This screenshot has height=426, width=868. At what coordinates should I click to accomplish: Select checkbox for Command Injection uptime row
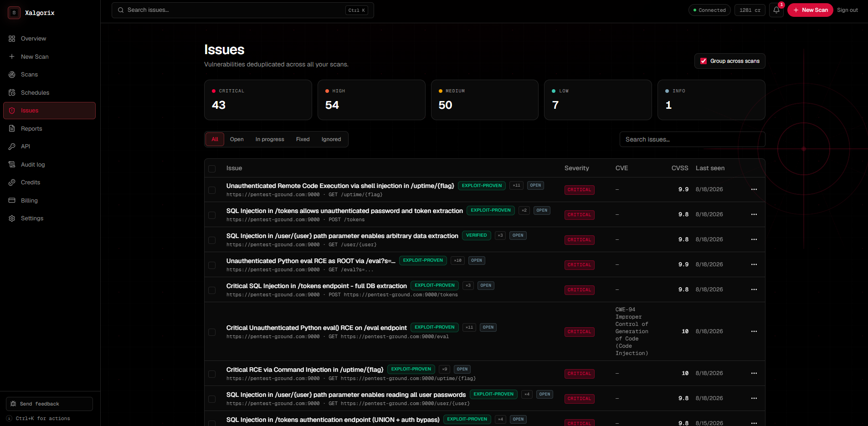pos(212,374)
